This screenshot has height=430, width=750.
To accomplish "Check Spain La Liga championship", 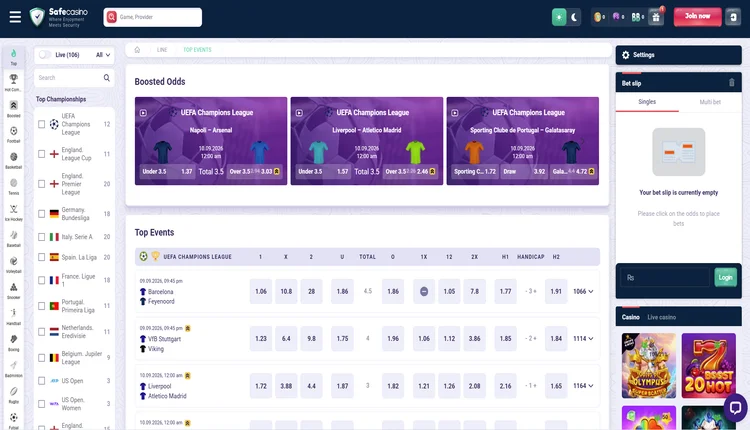I will click(42, 257).
